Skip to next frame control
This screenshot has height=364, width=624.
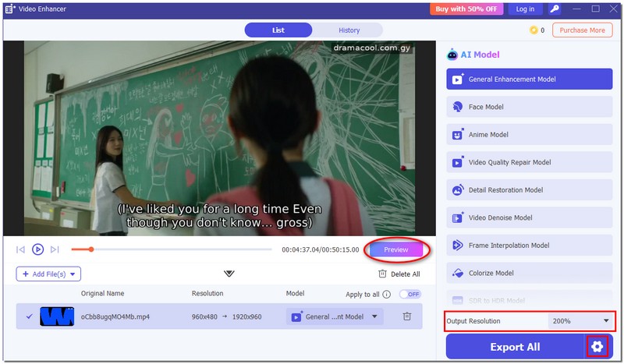point(55,249)
